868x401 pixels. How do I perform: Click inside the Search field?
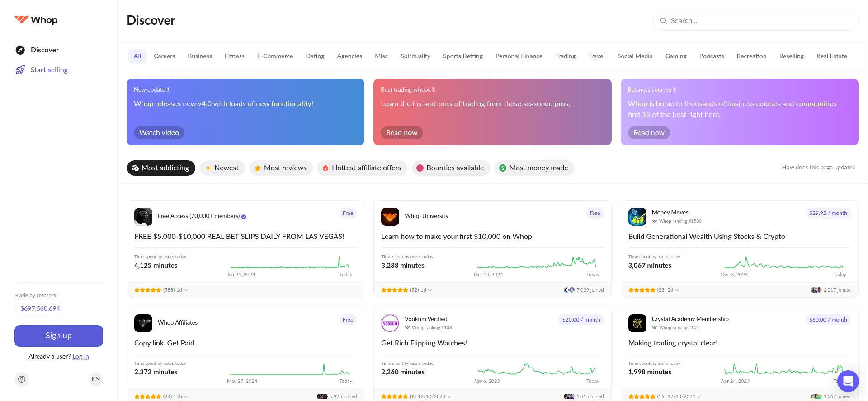pyautogui.click(x=755, y=21)
